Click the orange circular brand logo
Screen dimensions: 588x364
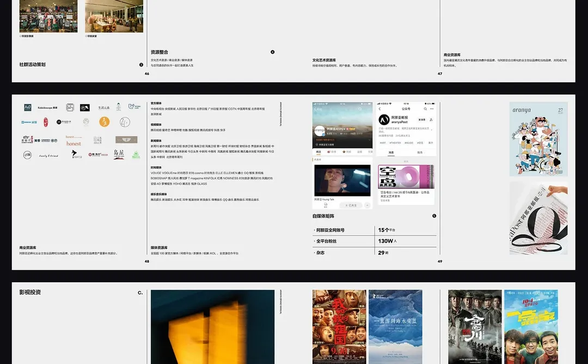(x=104, y=122)
